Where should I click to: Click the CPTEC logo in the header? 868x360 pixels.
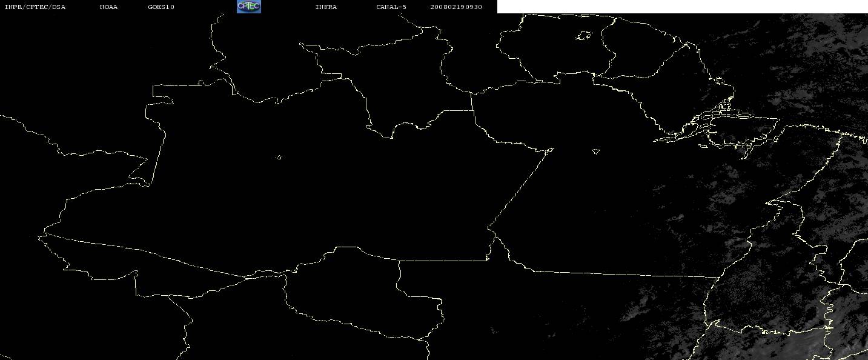(x=248, y=7)
